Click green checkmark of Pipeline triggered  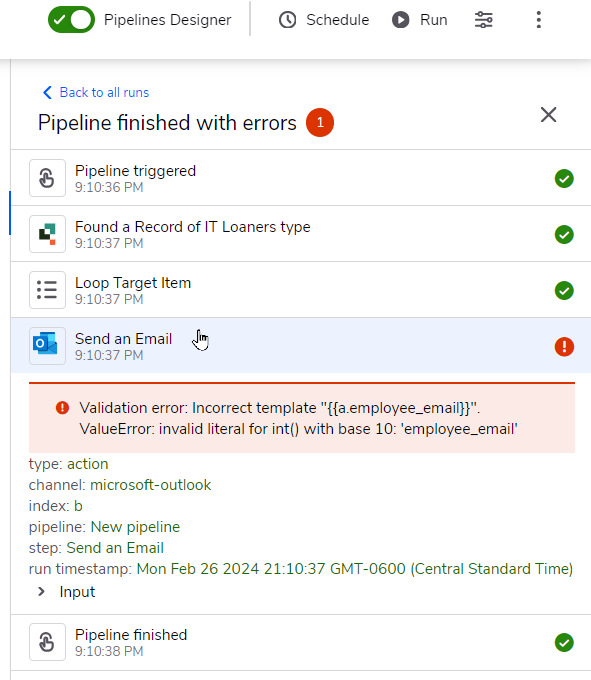tap(564, 179)
